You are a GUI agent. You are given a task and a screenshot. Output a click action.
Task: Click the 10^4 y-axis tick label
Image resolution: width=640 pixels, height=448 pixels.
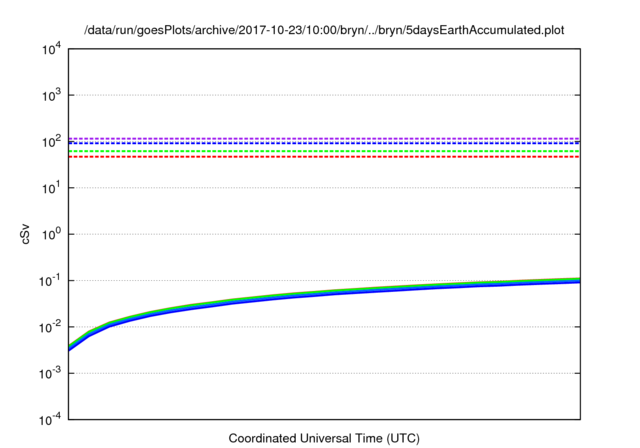[51, 49]
